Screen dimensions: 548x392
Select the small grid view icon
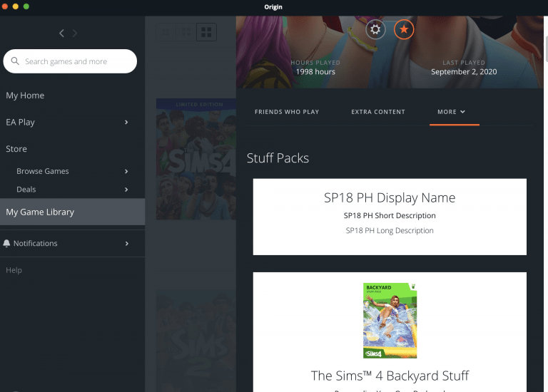pyautogui.click(x=166, y=32)
